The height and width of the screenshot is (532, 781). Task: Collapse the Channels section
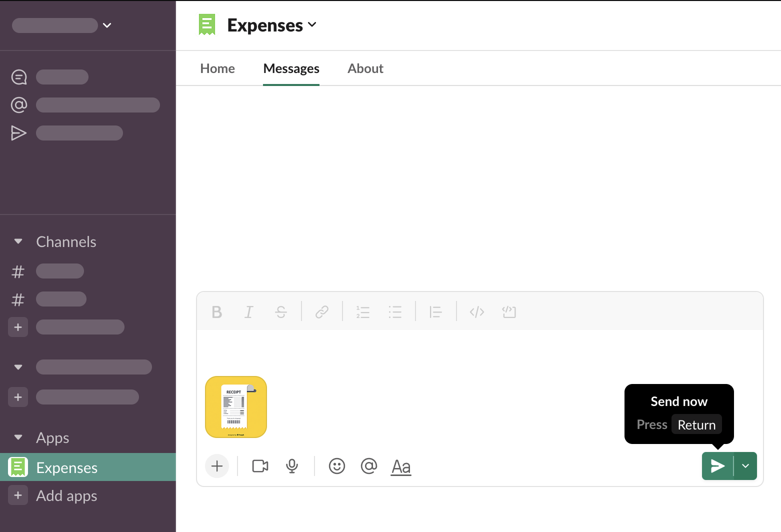(x=18, y=241)
